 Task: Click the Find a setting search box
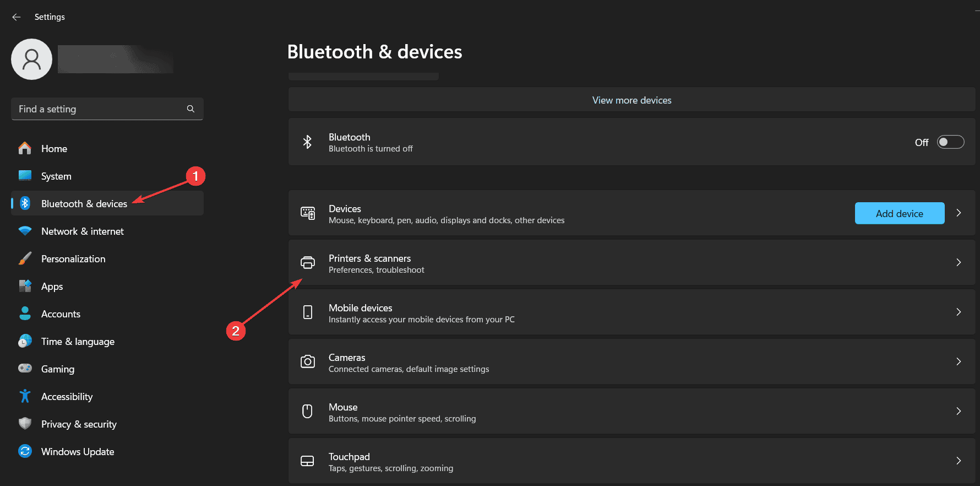107,109
